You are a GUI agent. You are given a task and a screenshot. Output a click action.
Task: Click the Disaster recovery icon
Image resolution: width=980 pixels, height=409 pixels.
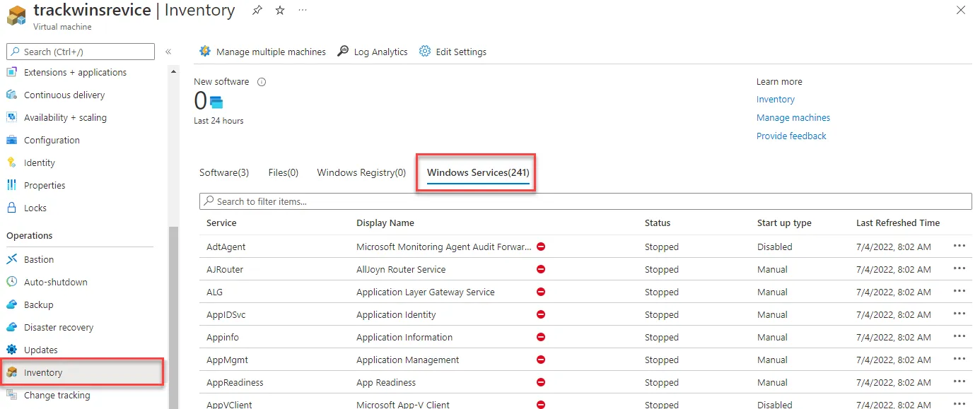pos(11,327)
